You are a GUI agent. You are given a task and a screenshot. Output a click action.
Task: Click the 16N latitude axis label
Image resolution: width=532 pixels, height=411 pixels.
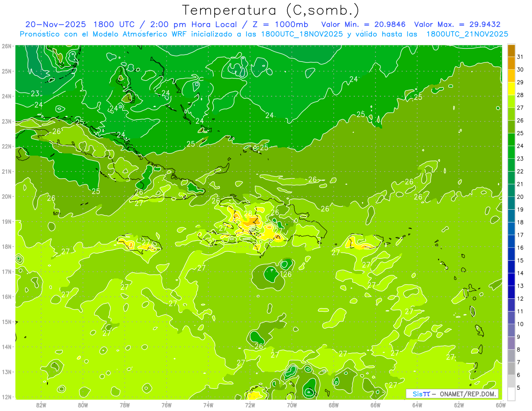pos(7,297)
